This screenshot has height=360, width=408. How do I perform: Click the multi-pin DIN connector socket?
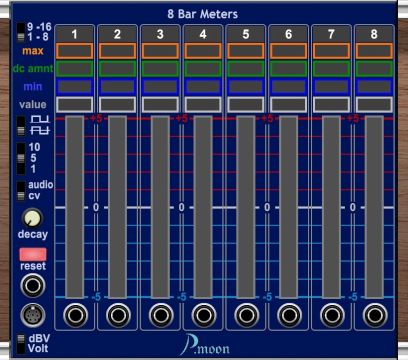point(33,315)
